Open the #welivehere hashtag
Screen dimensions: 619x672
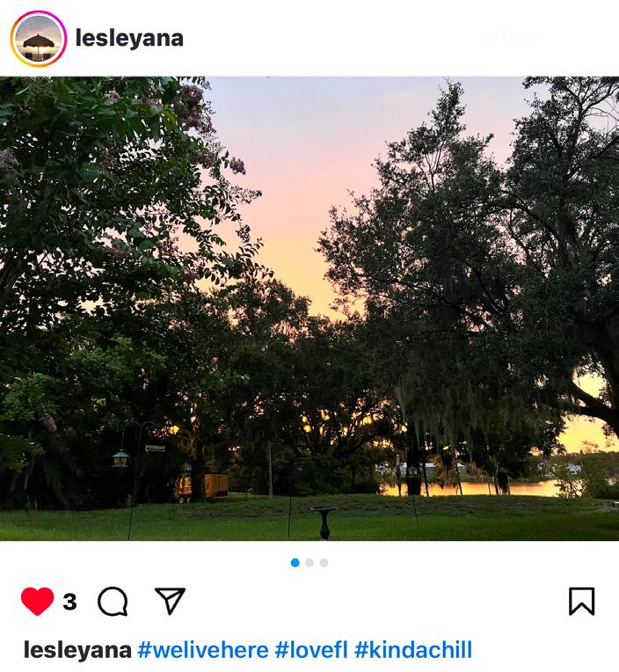point(203,650)
